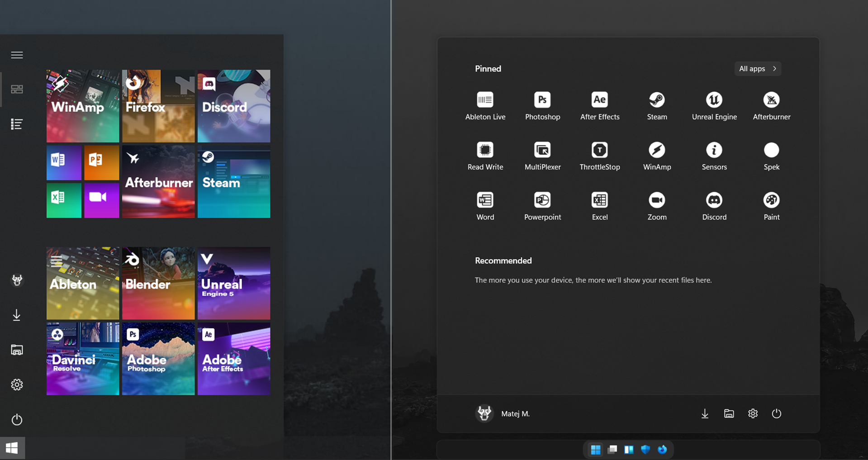Open Photoshop from the pinned apps
Screen dimensions: 868x460
(x=542, y=105)
